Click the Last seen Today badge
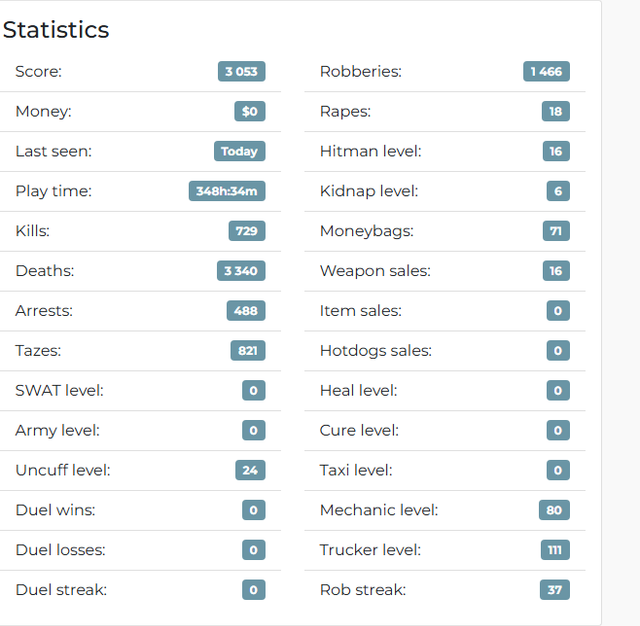This screenshot has width=640, height=626. 239,151
